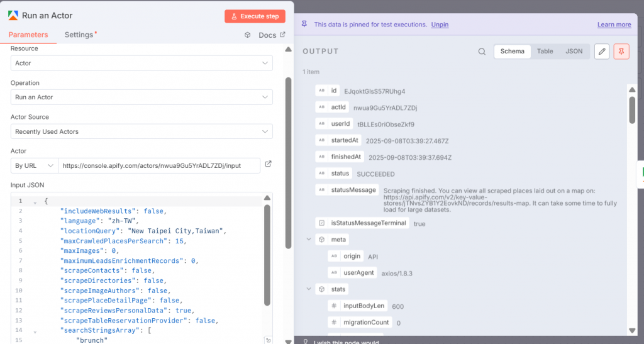Click the "brunch" string in Input JSON

click(x=92, y=340)
